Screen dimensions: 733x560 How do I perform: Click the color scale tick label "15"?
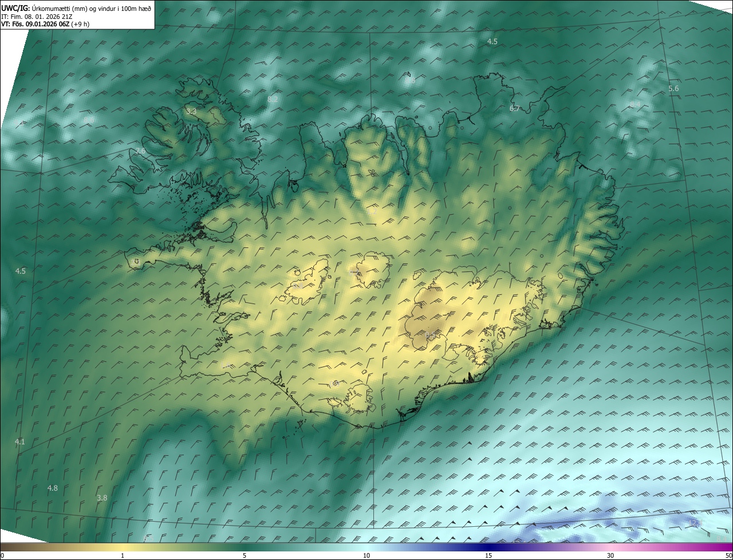(488, 556)
